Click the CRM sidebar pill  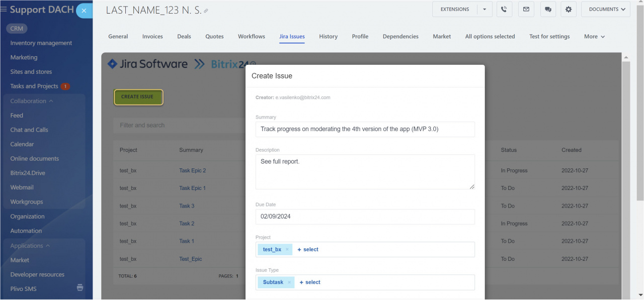point(17,29)
